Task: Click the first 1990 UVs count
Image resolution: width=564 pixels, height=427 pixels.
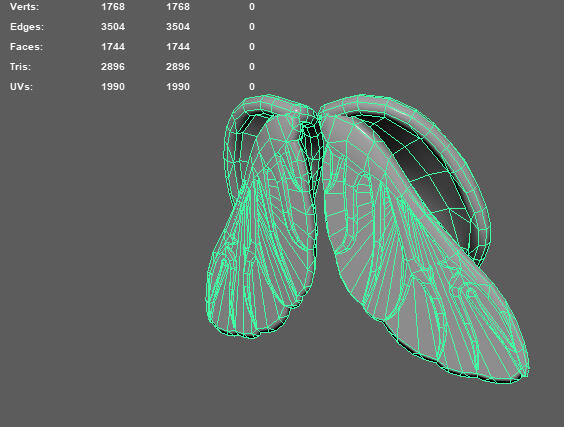Action: click(113, 87)
